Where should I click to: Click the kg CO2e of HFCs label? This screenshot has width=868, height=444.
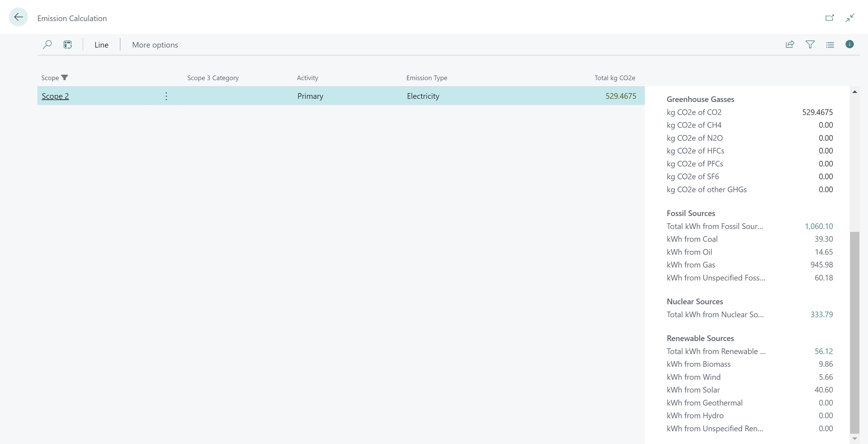click(695, 151)
